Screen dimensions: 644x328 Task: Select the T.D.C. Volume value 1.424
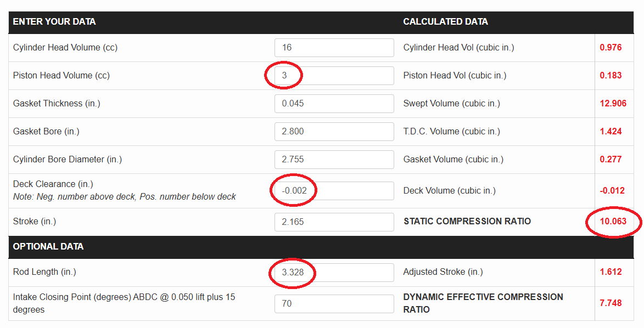[611, 132]
